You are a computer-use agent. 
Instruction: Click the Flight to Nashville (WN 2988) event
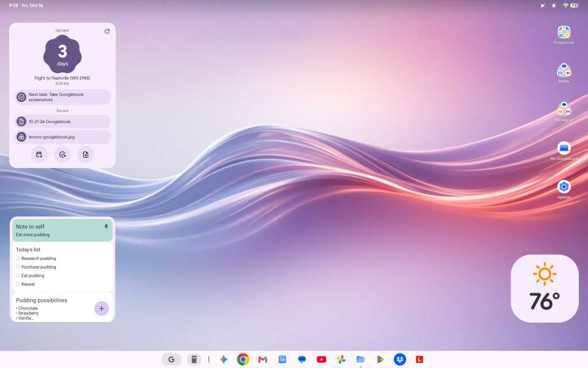click(x=62, y=78)
